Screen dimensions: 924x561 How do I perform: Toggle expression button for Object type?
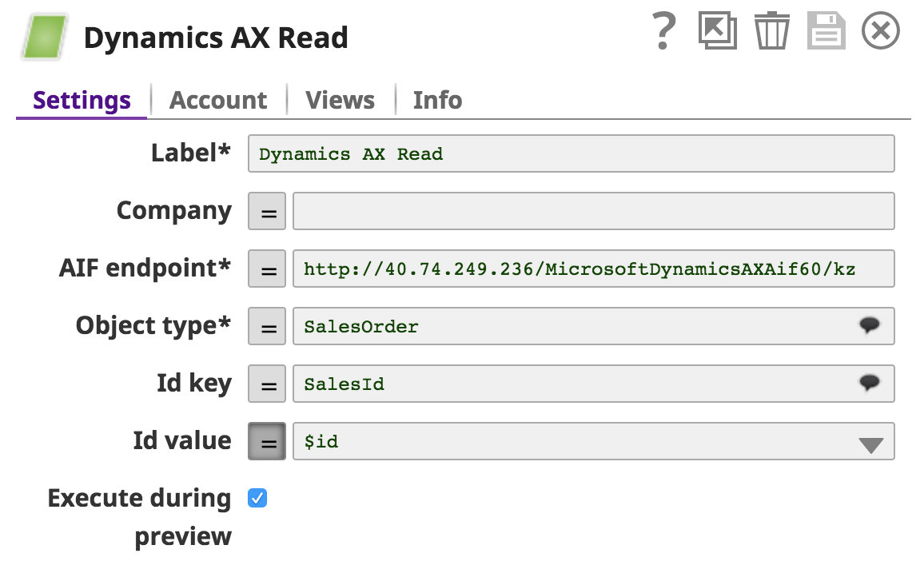pyautogui.click(x=267, y=326)
